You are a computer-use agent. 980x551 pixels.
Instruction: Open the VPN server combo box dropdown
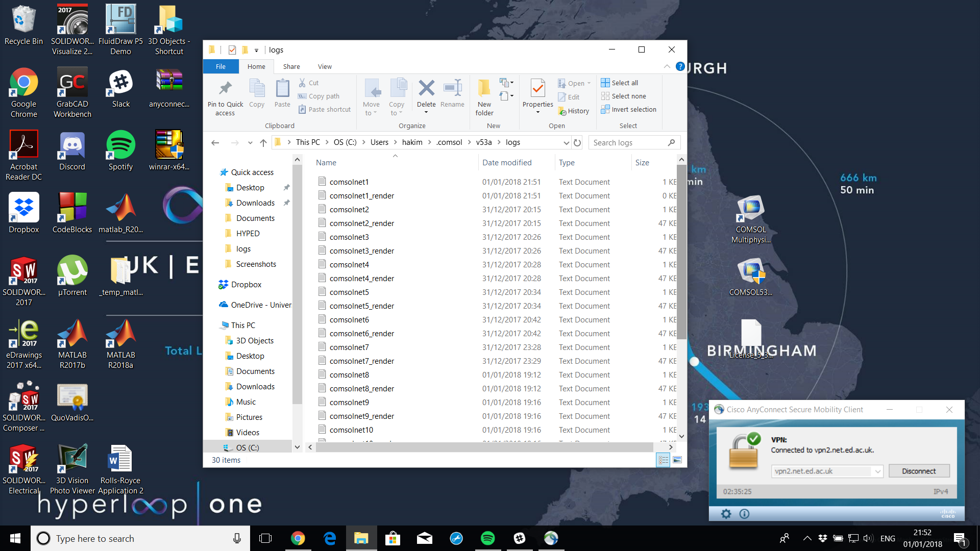[877, 471]
